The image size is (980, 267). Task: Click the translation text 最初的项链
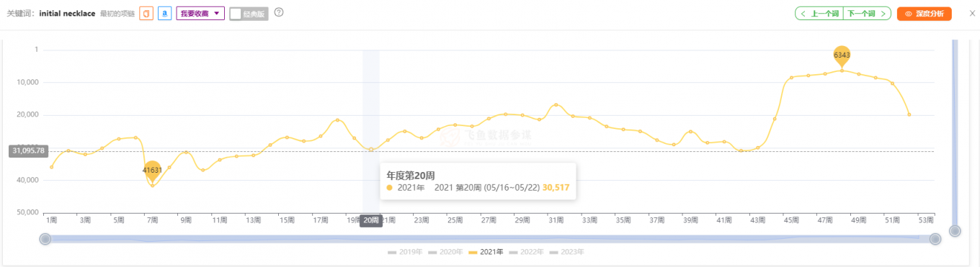(117, 14)
